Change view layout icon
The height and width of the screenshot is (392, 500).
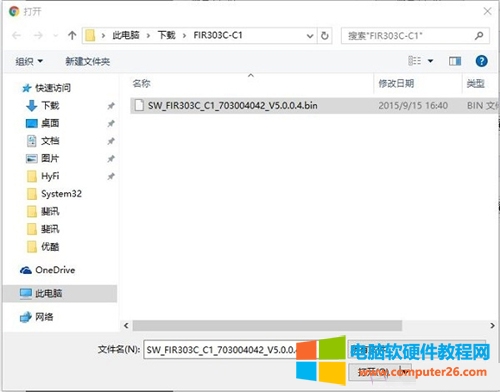pyautogui.click(x=414, y=61)
